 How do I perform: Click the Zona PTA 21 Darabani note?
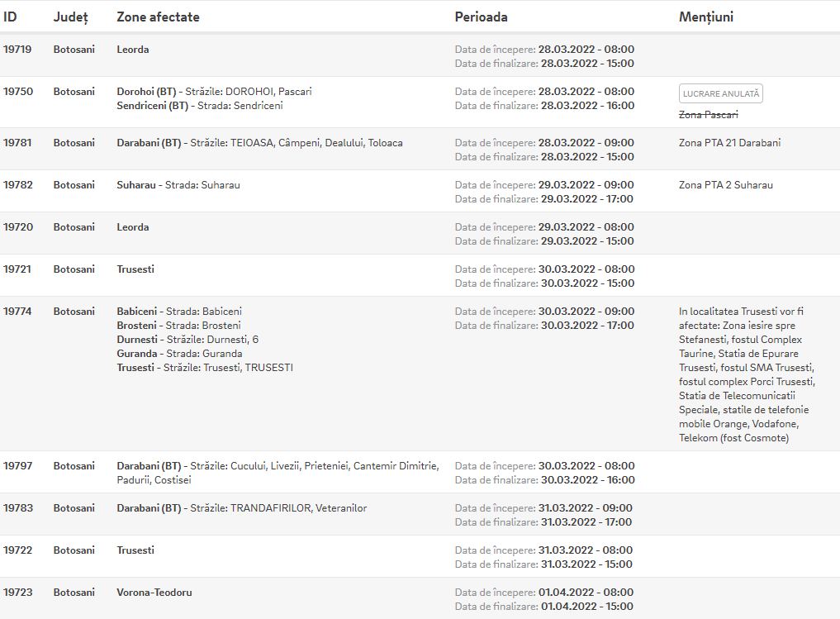(729, 143)
